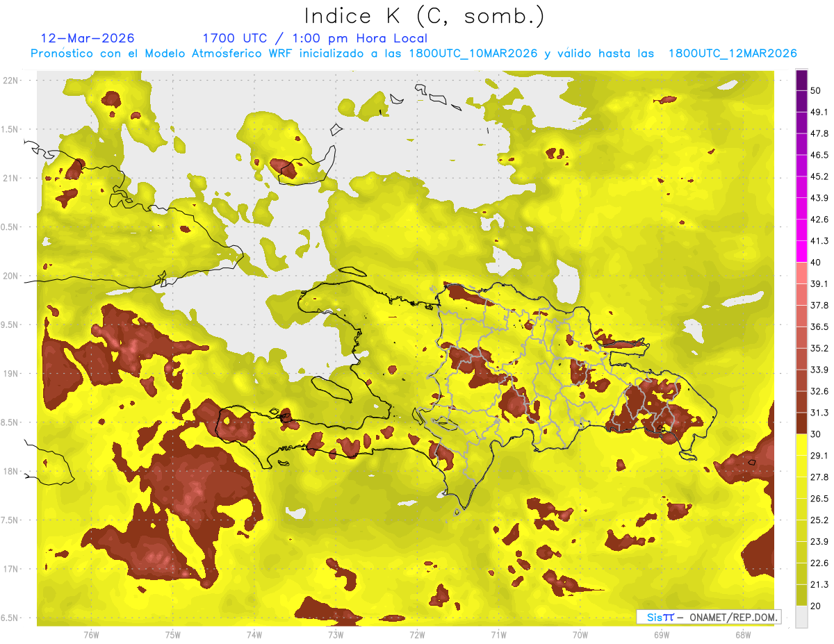Click the colorbar label "25.2"
The height and width of the screenshot is (644, 834).
(x=819, y=520)
